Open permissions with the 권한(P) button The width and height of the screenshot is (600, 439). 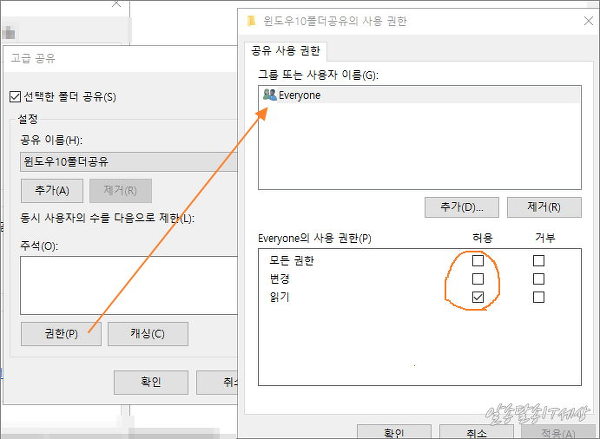tap(59, 333)
